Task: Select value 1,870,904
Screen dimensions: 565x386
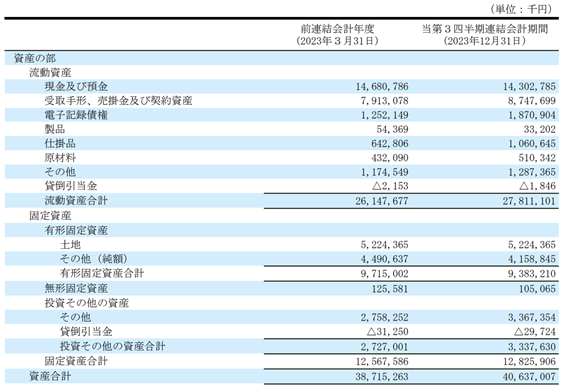Action: 531,115
